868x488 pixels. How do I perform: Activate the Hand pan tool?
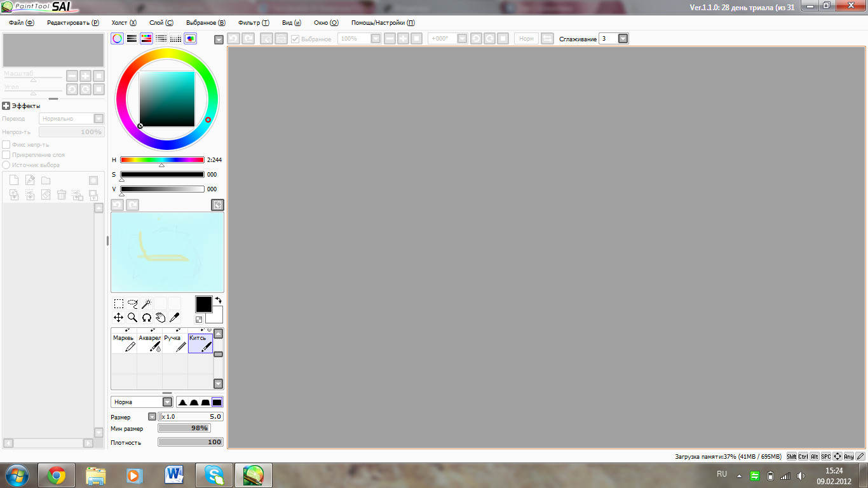160,317
